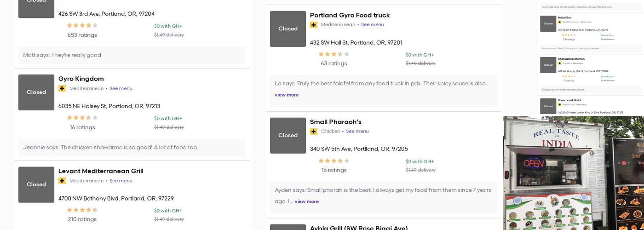
Task: Open See menu for Gyro Kingdom
Action: (121, 89)
